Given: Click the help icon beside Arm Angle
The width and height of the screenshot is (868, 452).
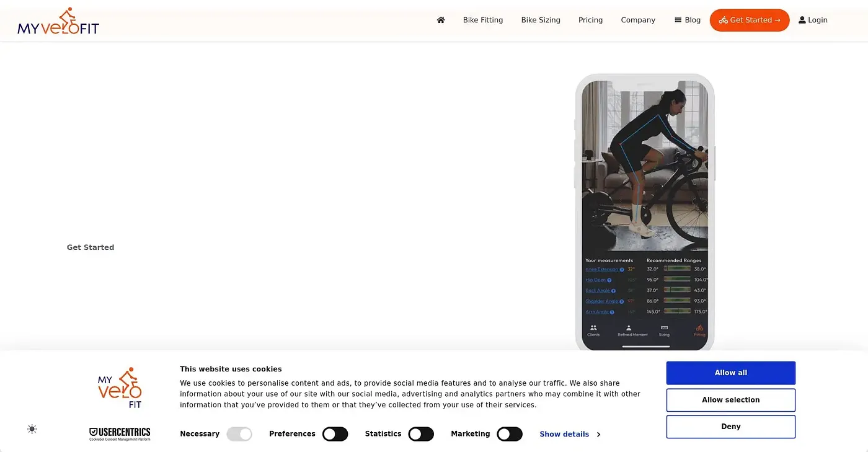Looking at the screenshot, I should [611, 312].
